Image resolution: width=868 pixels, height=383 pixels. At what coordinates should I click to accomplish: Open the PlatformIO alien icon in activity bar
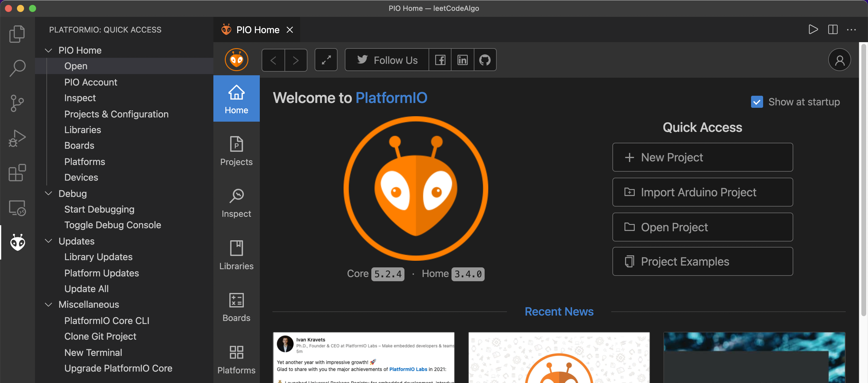click(17, 242)
